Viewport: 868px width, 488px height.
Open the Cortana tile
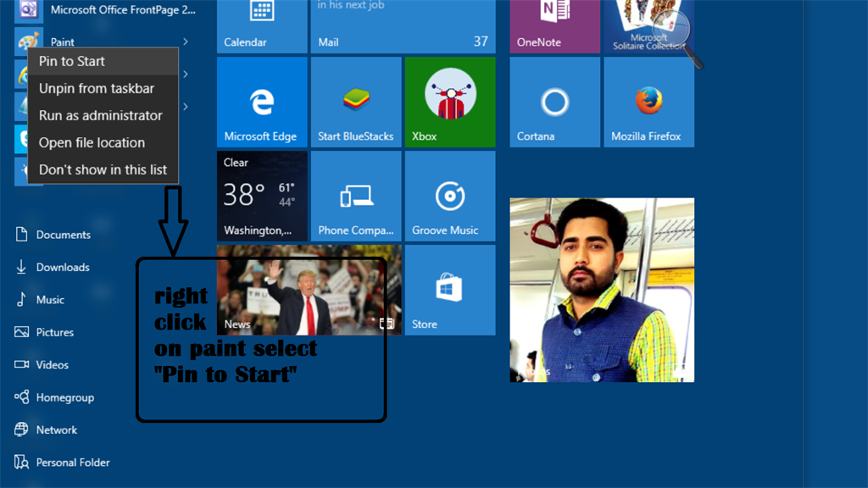pos(554,102)
